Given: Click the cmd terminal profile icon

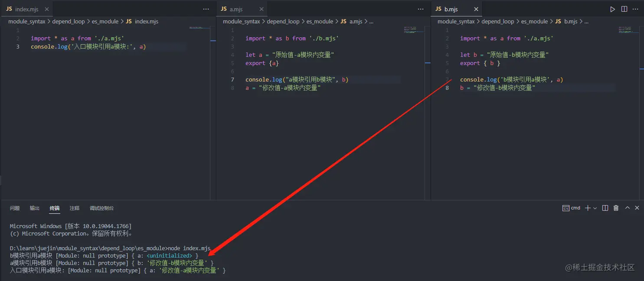Looking at the screenshot, I should point(566,208).
